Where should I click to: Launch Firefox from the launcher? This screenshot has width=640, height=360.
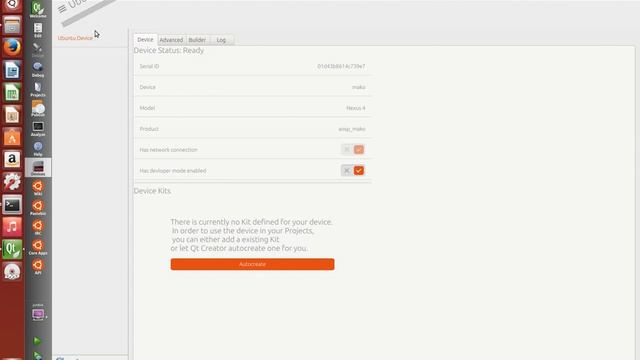[12, 48]
